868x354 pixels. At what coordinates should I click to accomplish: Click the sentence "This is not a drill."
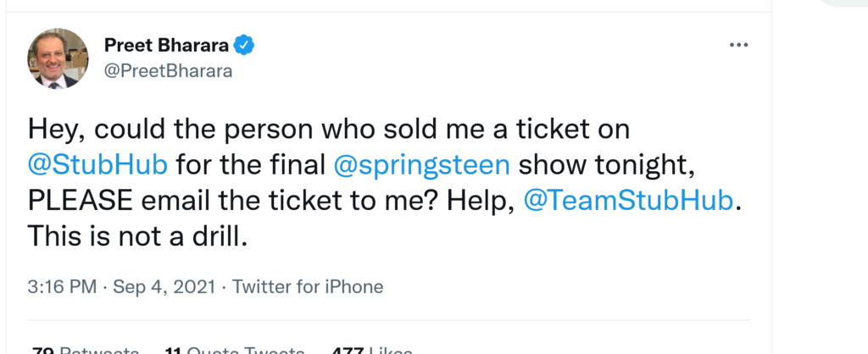[137, 237]
